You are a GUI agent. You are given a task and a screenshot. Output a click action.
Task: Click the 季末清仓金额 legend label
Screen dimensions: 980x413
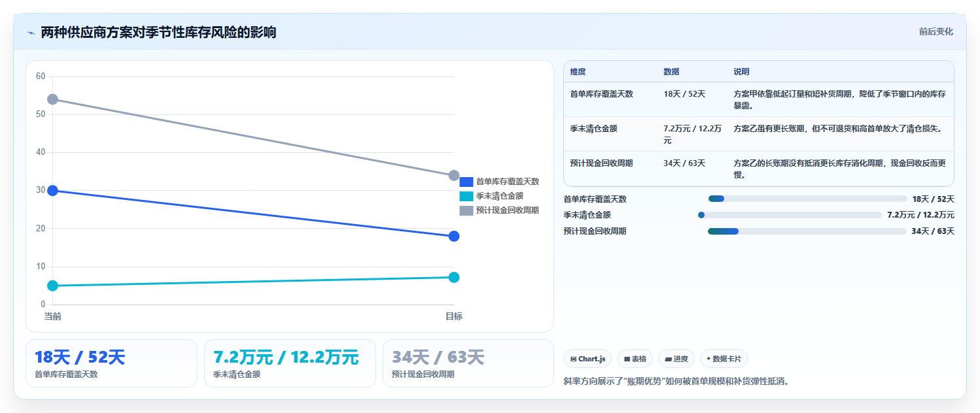pos(500,196)
